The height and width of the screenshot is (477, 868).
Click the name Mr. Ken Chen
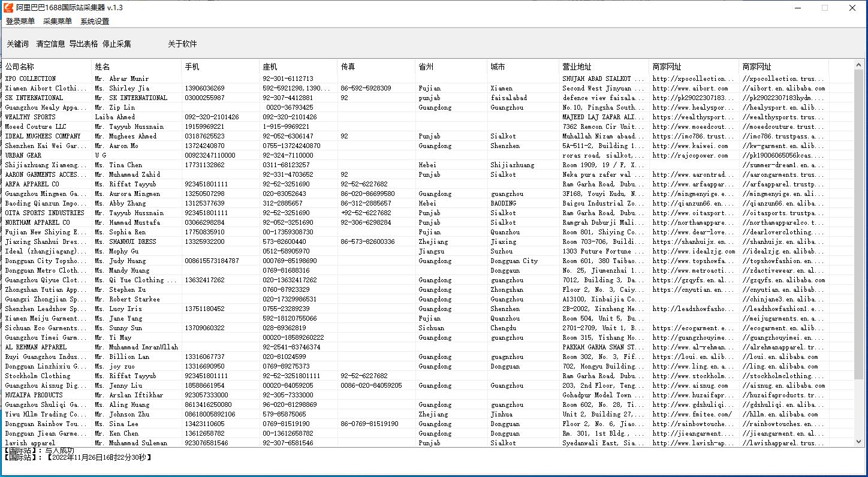click(x=116, y=433)
